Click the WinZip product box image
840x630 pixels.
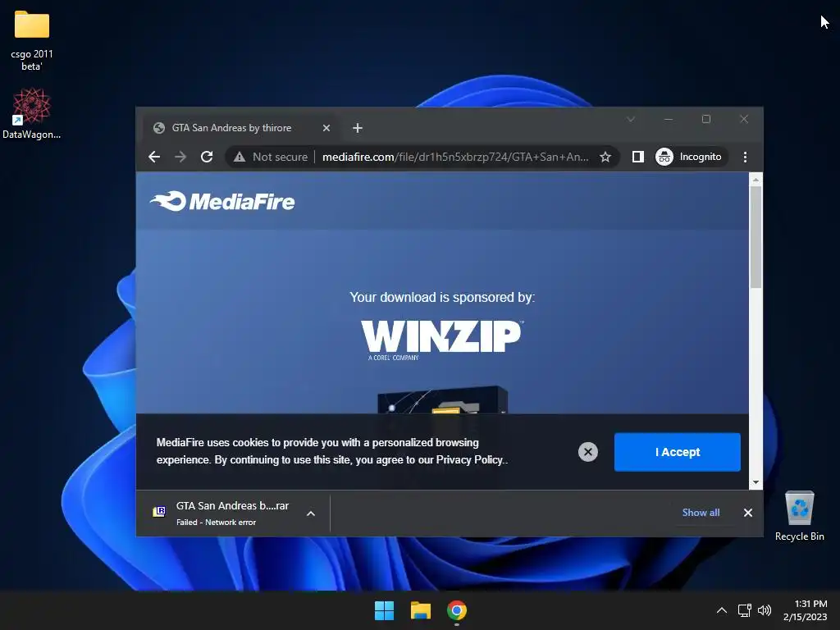point(442,399)
